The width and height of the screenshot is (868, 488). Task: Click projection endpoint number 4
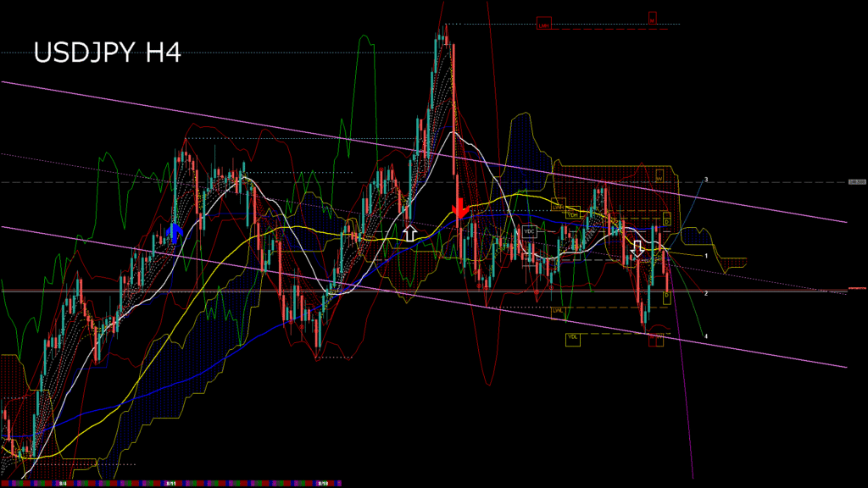click(x=706, y=336)
